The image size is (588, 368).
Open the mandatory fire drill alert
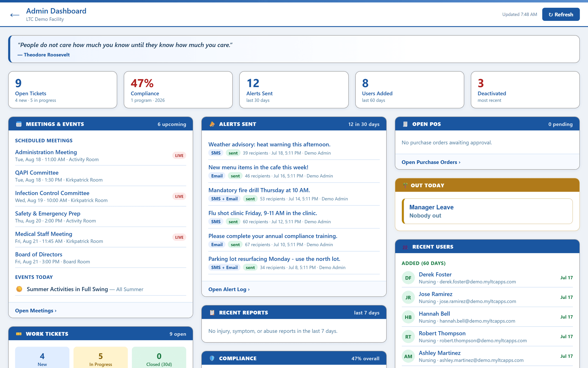click(294, 194)
